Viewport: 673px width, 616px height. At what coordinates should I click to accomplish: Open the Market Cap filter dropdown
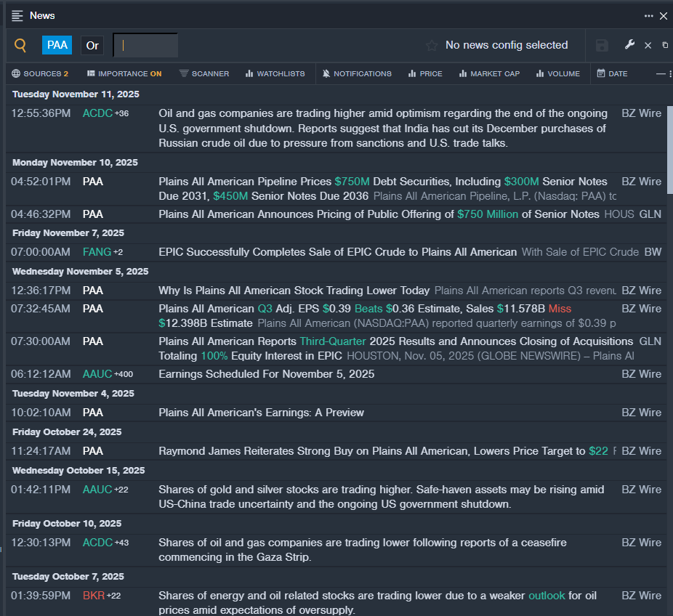(x=489, y=73)
